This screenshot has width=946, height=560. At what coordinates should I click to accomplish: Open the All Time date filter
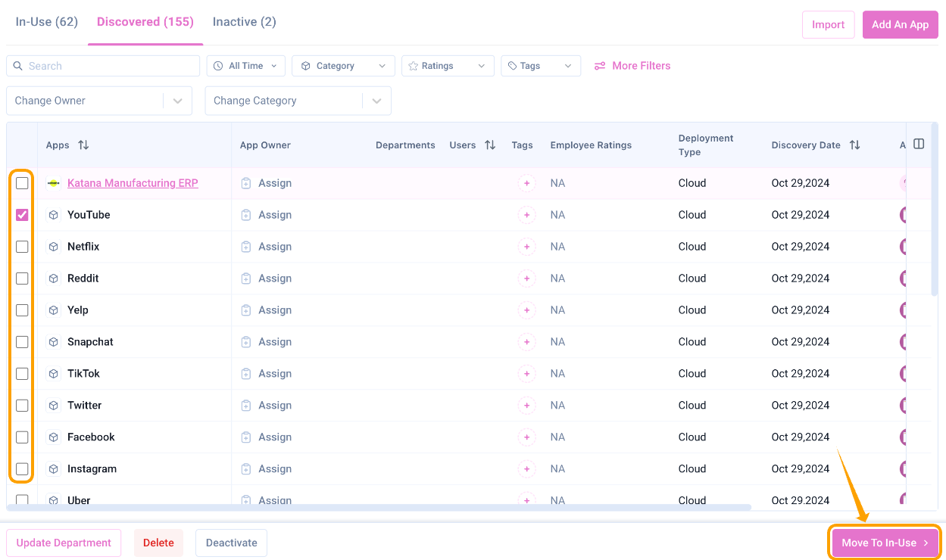pyautogui.click(x=246, y=66)
